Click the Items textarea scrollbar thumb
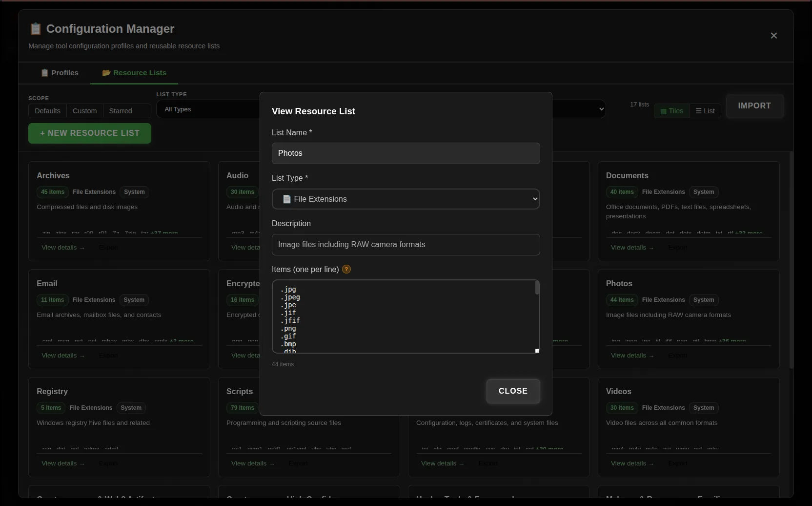 [537, 288]
